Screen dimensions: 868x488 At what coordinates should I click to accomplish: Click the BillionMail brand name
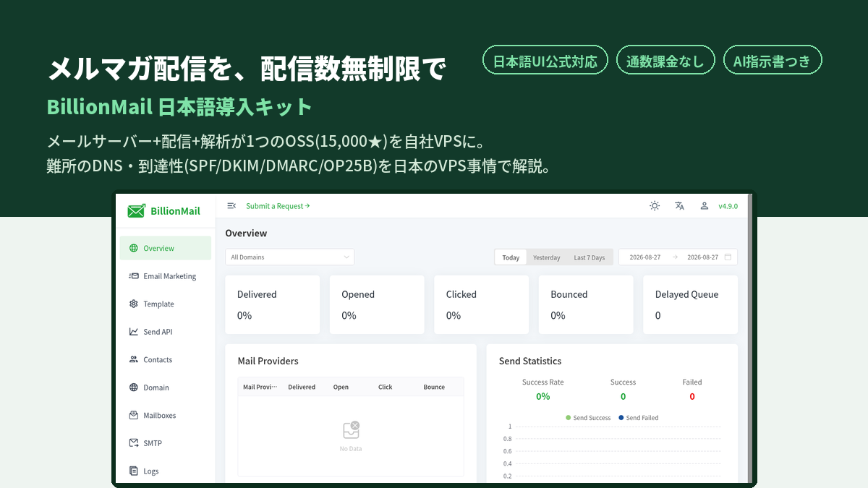[x=175, y=211]
